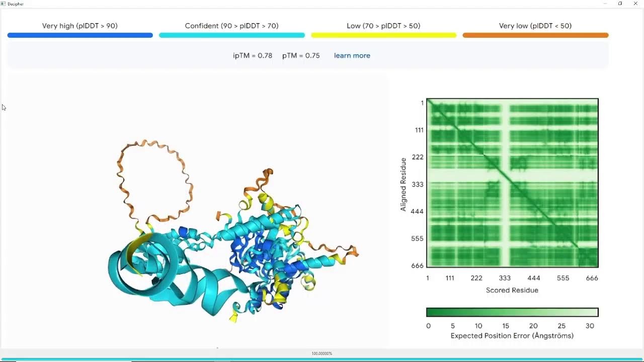Click the 'ipTM = 0.78' value
Screen dimensions: 644x362
(x=253, y=55)
